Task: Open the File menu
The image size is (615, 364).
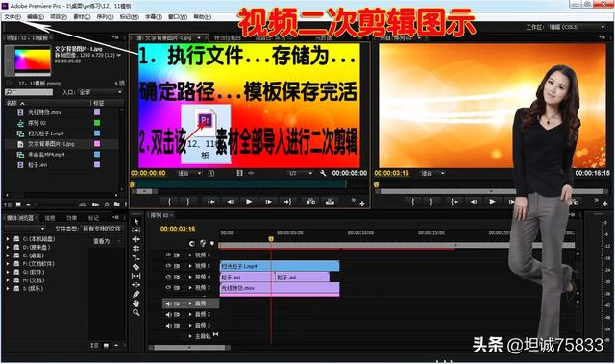Action: tap(12, 17)
